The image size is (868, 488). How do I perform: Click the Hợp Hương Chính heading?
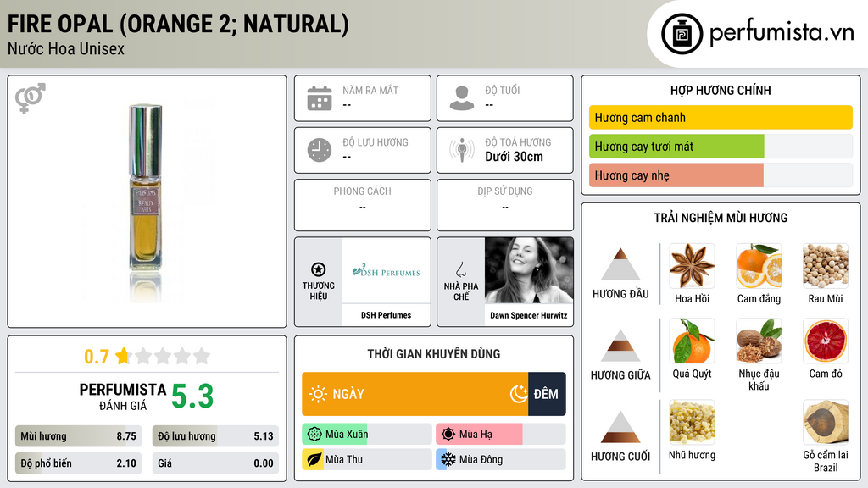(x=721, y=90)
